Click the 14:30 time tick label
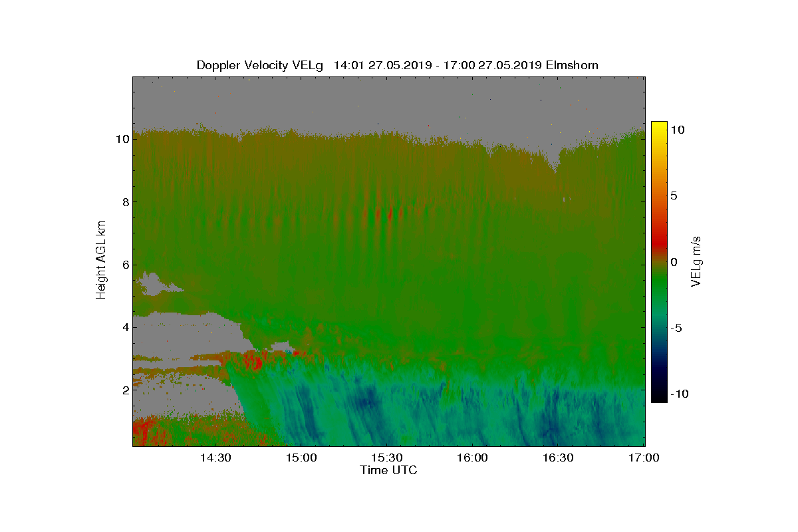Viewport: 798px width, 532px height. [x=215, y=458]
